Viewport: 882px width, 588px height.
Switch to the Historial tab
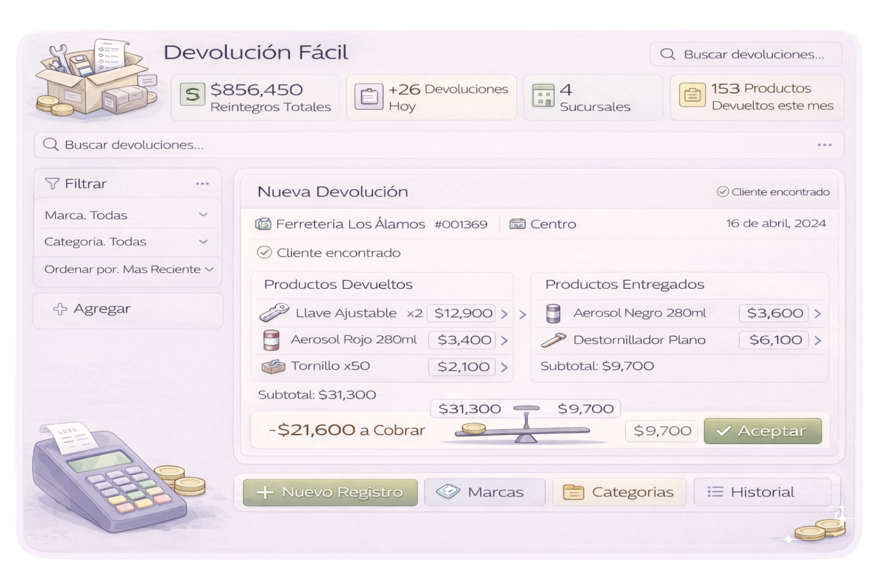[762, 492]
